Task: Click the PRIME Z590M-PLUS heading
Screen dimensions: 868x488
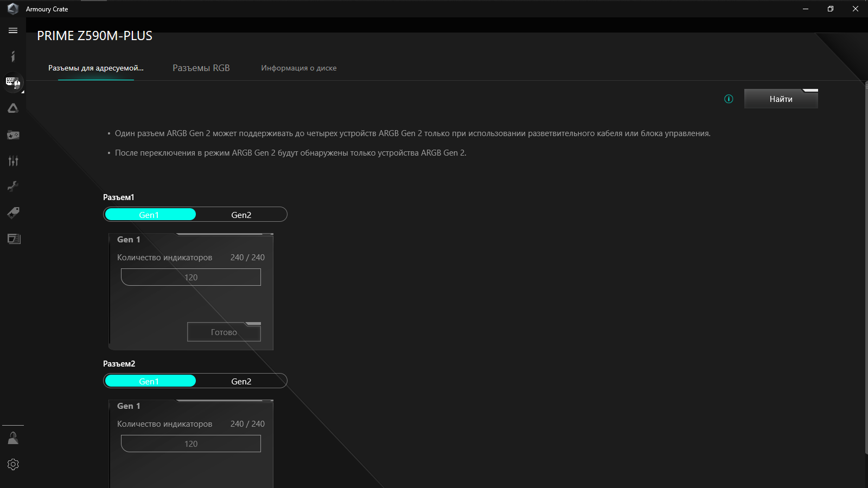Action: [95, 36]
